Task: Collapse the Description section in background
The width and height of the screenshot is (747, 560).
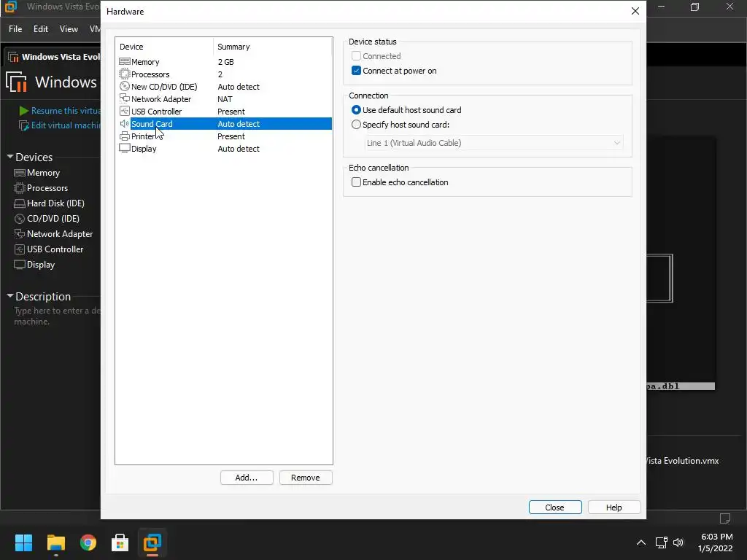Action: [10, 296]
